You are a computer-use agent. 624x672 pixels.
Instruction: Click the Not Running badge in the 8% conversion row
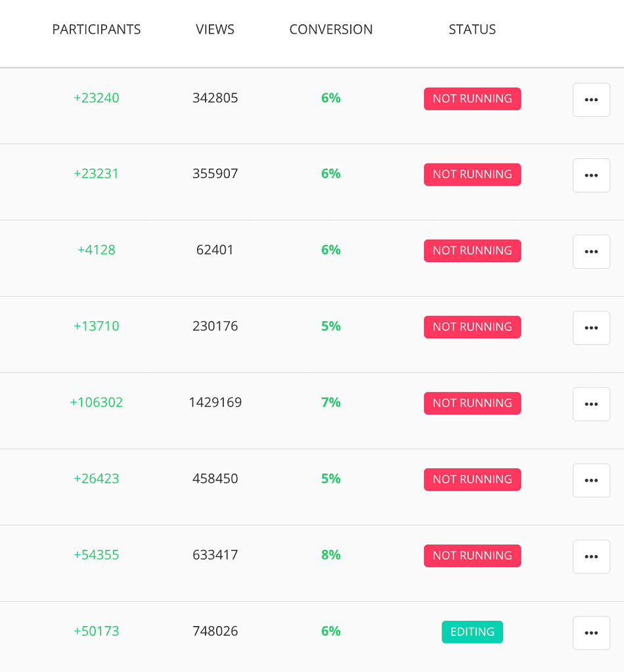pos(472,556)
